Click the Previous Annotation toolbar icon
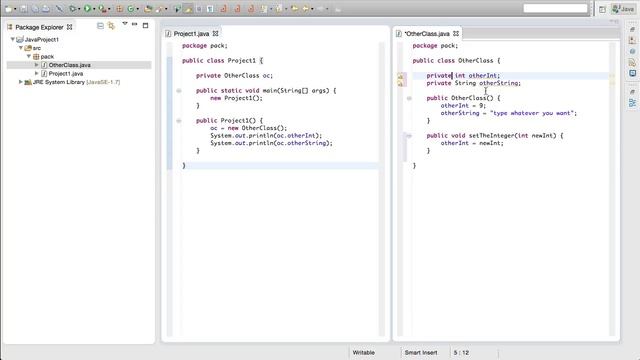The width and height of the screenshot is (640, 360). (278, 9)
